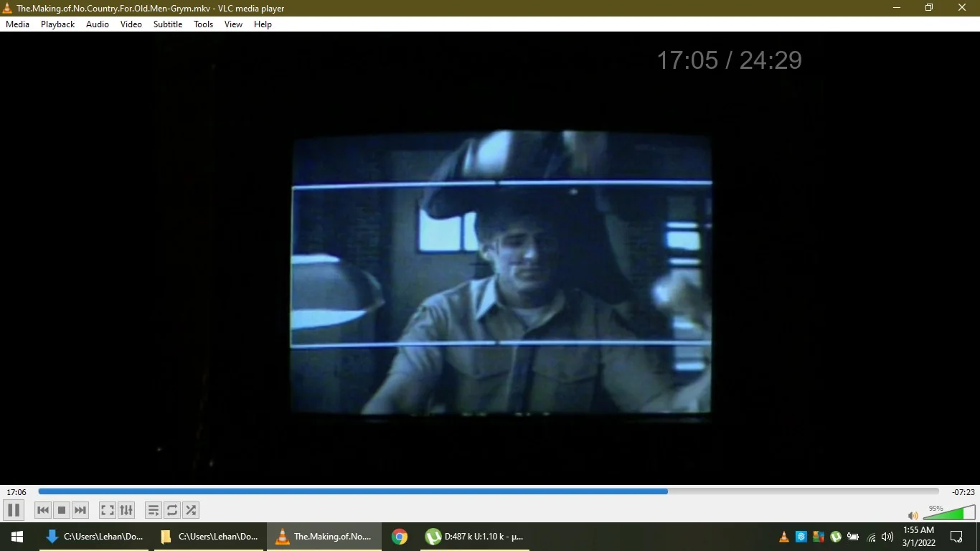This screenshot has height=551, width=980.
Task: Switch to the Downloads Explorer window with blue arrow
Action: pyautogui.click(x=94, y=537)
